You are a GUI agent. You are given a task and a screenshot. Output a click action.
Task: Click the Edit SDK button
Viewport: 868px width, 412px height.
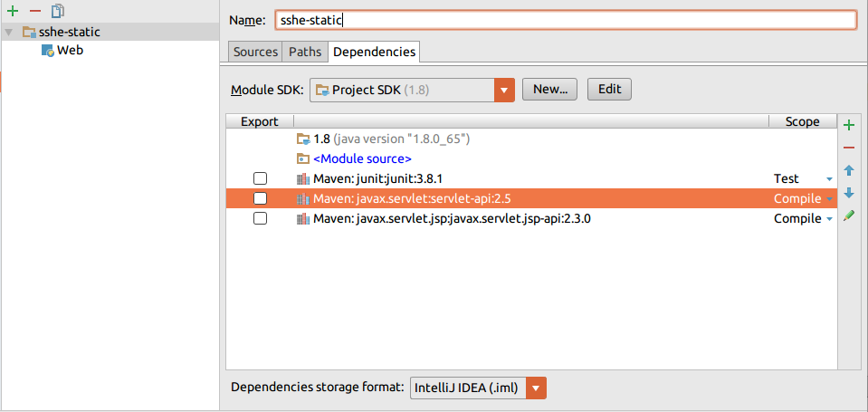click(x=609, y=89)
